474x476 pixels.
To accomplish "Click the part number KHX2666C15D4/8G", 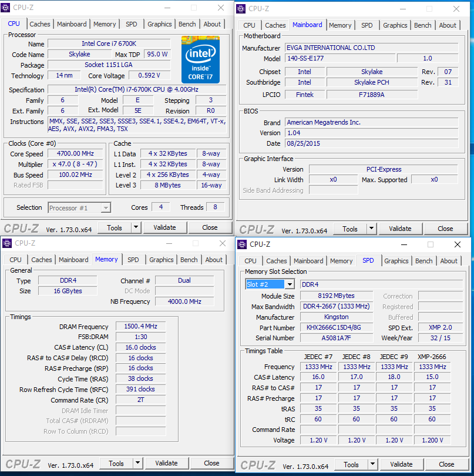I will (337, 327).
